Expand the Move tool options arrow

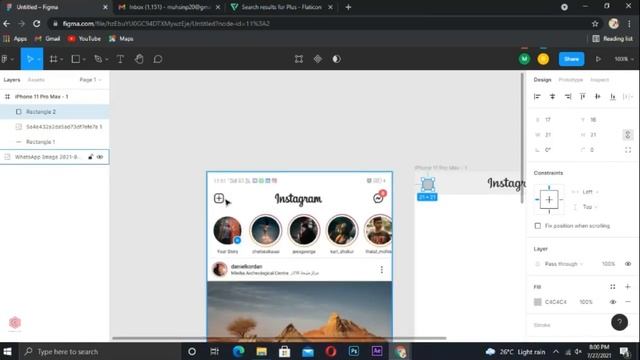click(39, 60)
